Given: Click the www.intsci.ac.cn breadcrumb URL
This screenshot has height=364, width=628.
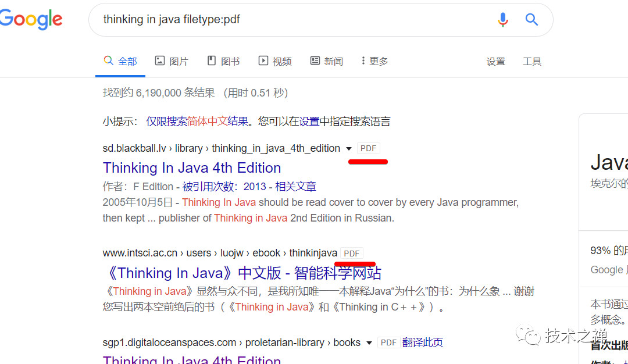Looking at the screenshot, I should click(220, 253).
